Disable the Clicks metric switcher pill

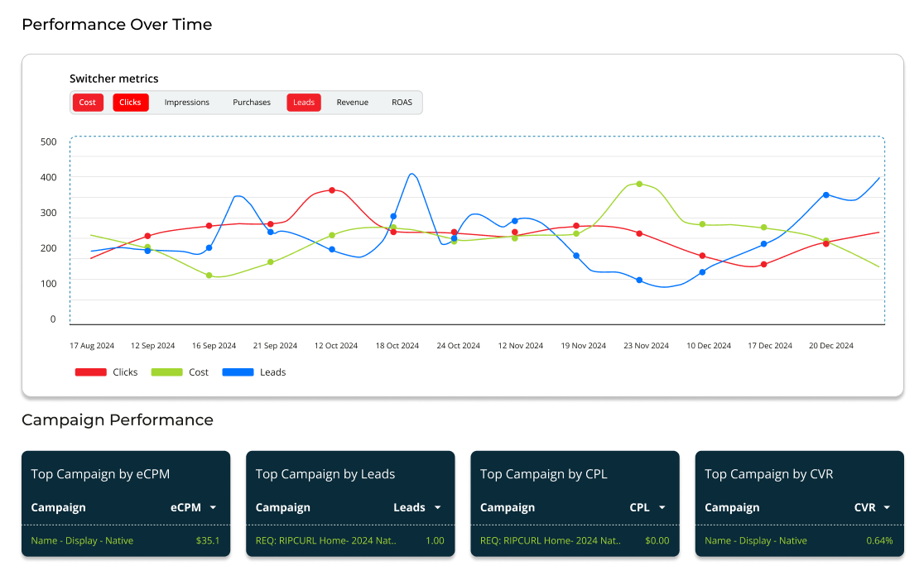click(x=130, y=103)
